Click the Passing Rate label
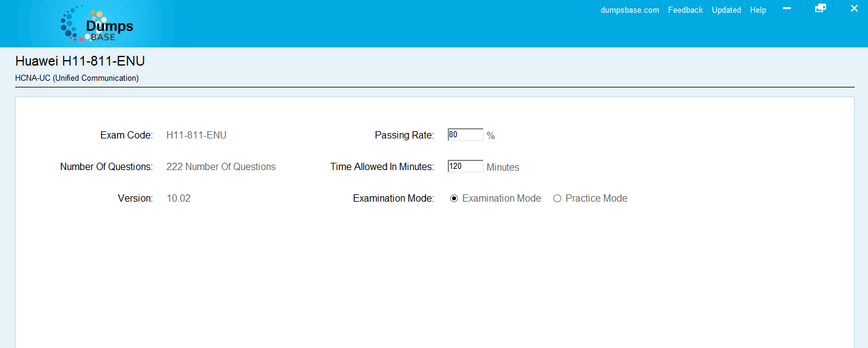 point(404,135)
